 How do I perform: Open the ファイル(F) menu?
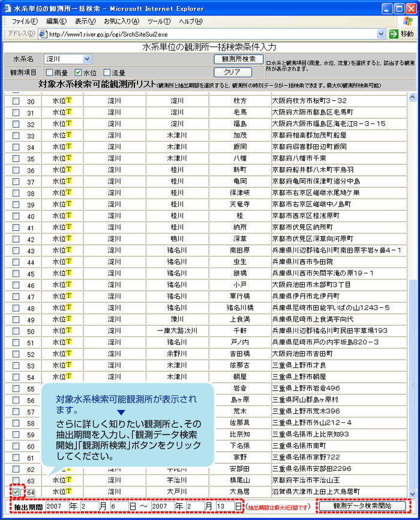pos(25,21)
